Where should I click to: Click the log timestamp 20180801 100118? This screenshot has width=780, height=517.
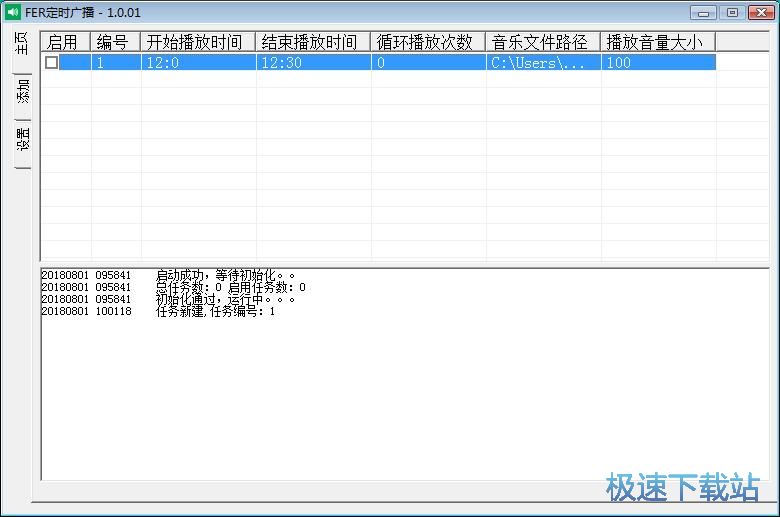point(86,311)
